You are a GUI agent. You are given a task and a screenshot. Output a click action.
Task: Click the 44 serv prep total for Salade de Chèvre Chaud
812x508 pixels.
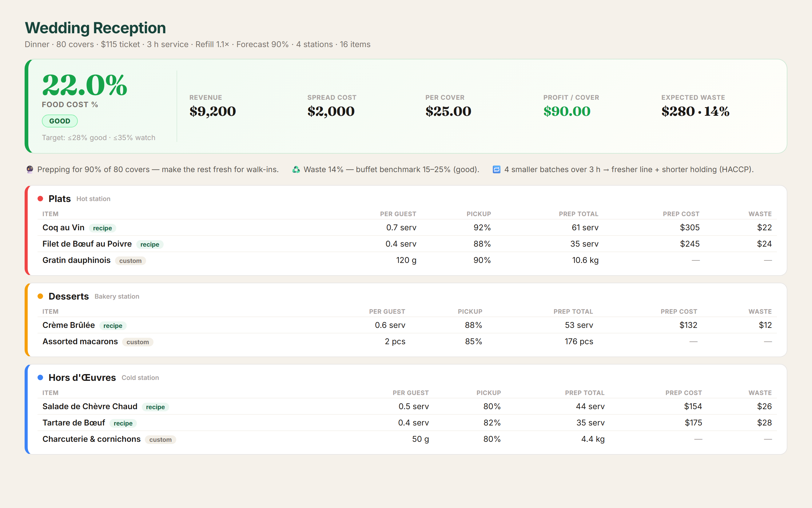(590, 406)
